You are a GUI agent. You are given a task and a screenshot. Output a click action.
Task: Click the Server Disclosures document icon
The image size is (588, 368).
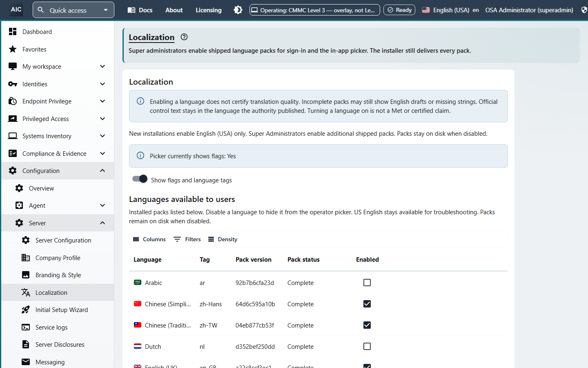tap(26, 345)
